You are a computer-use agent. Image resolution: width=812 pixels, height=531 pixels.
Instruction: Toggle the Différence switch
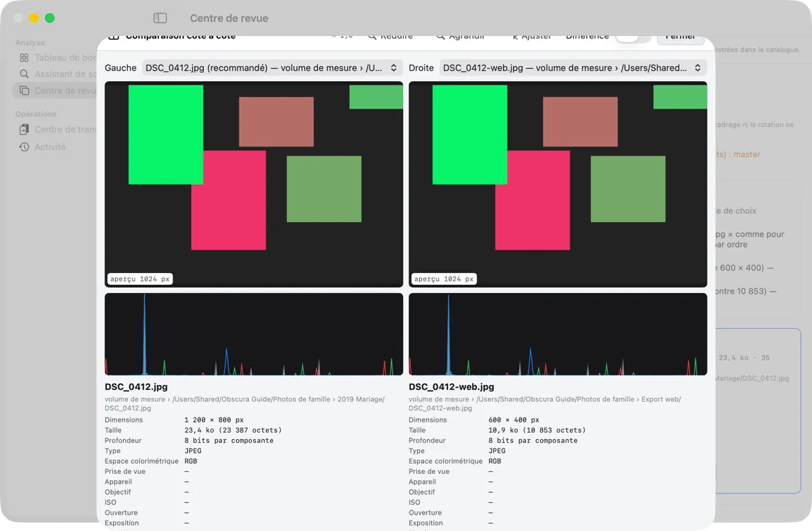click(632, 38)
